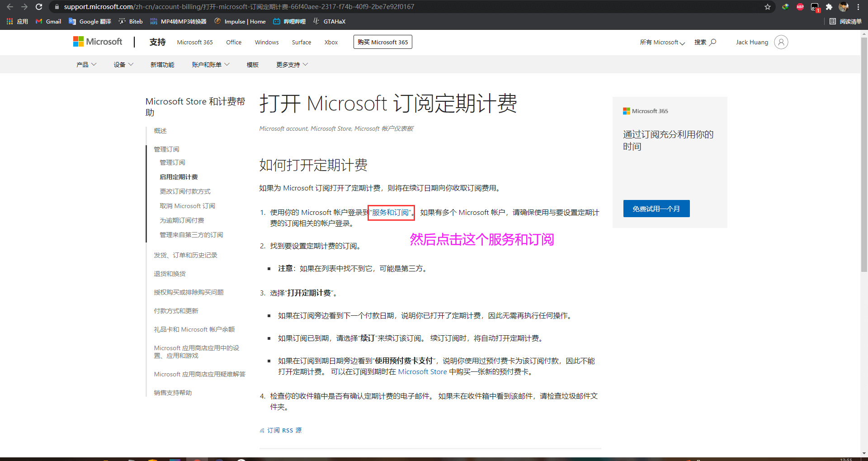
Task: Open 礼品卡和 Microsoft 帐户余额 in the sidebar
Action: pos(194,329)
